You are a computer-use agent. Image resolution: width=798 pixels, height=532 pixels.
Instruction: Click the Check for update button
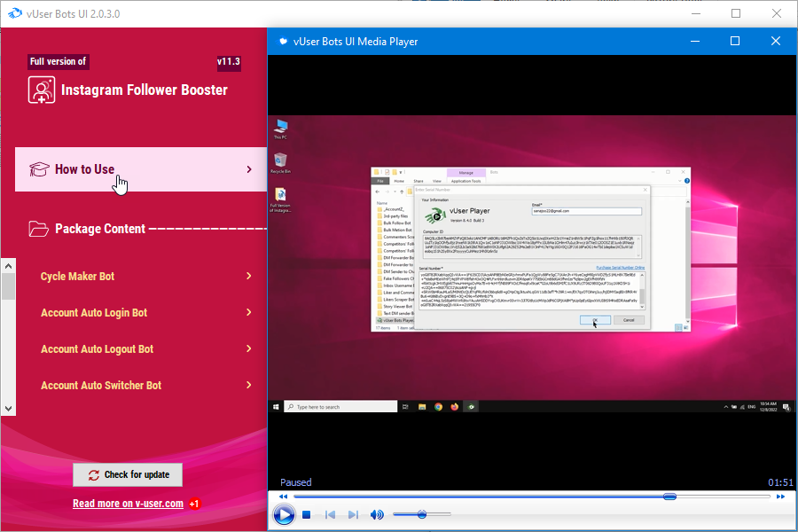(128, 475)
